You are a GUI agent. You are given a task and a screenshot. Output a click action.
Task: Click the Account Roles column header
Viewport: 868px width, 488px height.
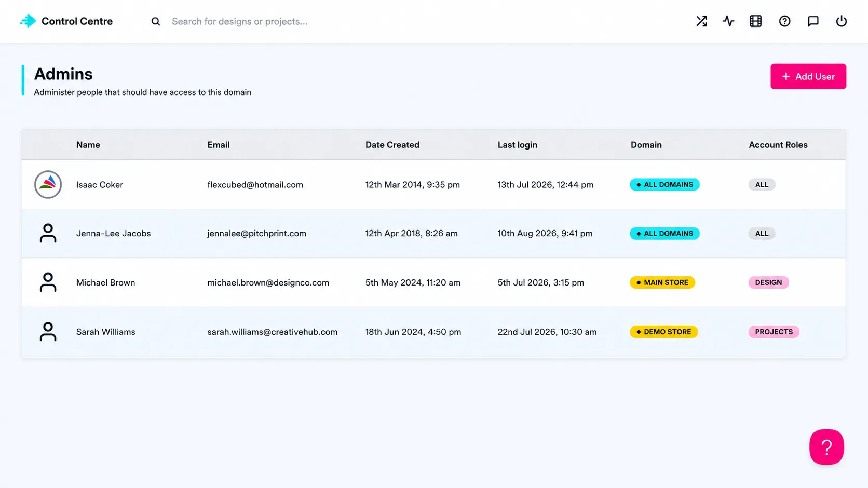[x=778, y=145]
